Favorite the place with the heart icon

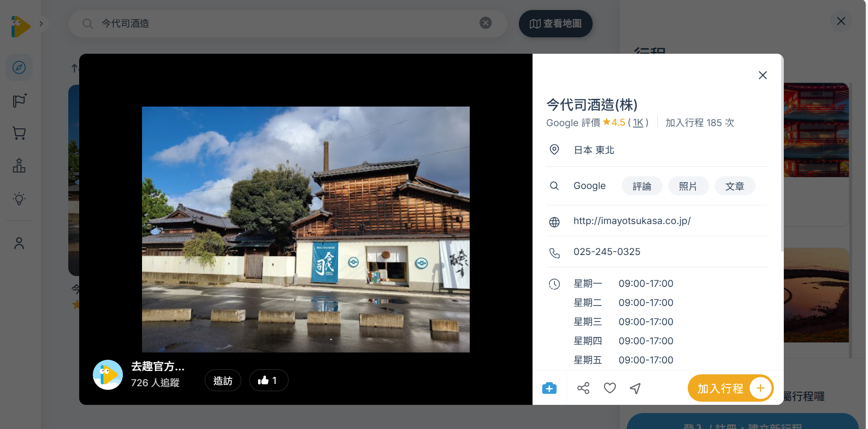point(610,388)
